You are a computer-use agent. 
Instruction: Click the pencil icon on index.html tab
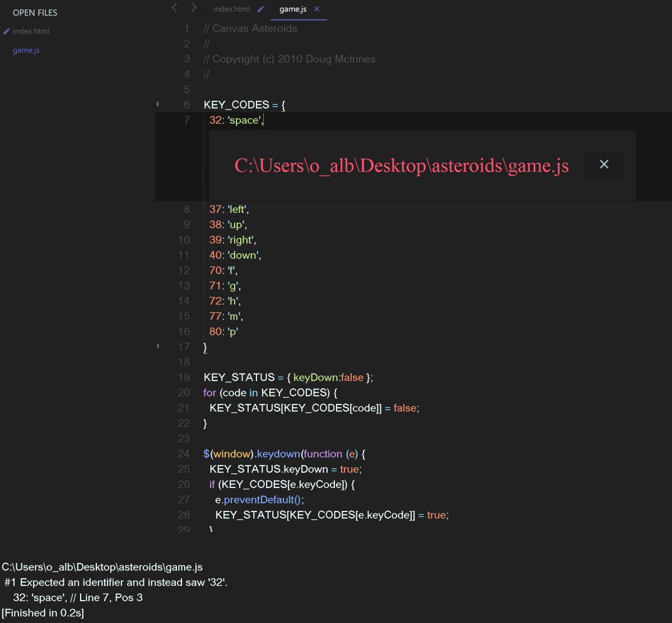pyautogui.click(x=260, y=9)
